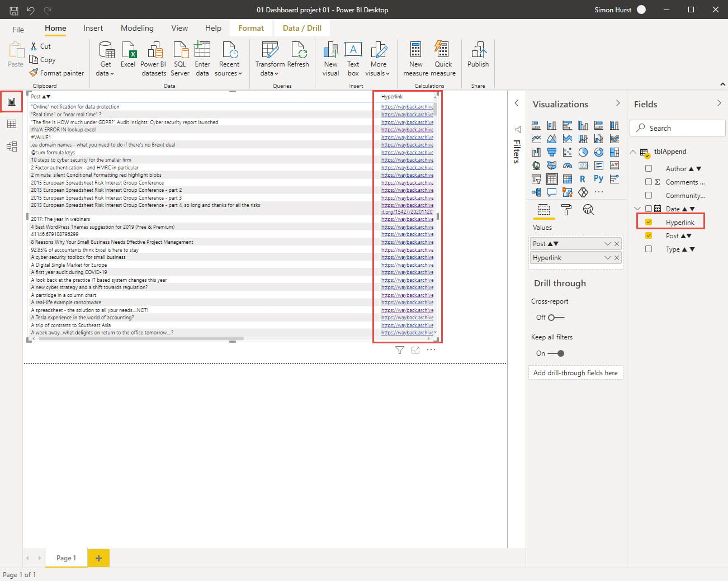Check the Author field checkbox
This screenshot has height=581, width=728.
point(649,169)
